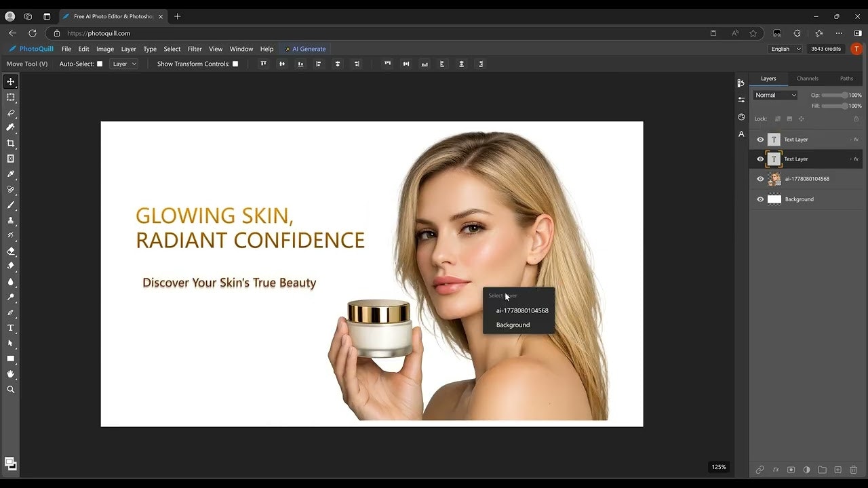Open the Character side panel icon

[741, 134]
